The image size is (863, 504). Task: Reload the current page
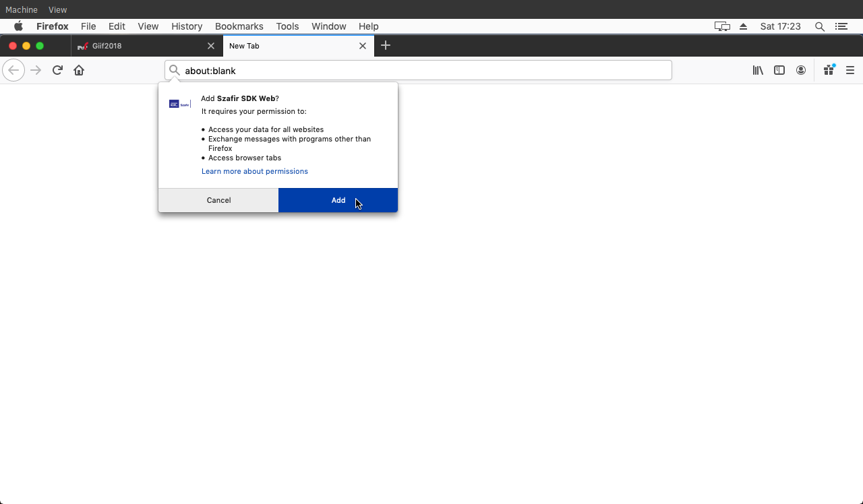pyautogui.click(x=57, y=70)
